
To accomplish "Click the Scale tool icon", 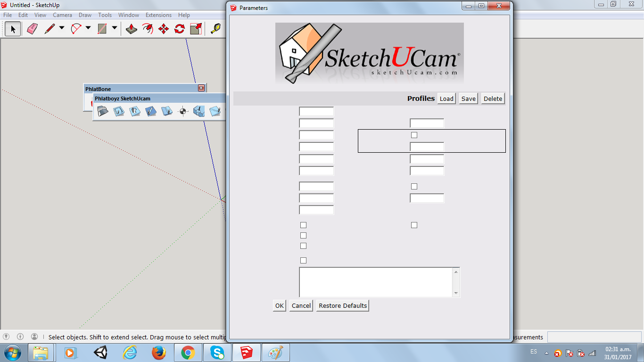I will click(x=196, y=29).
